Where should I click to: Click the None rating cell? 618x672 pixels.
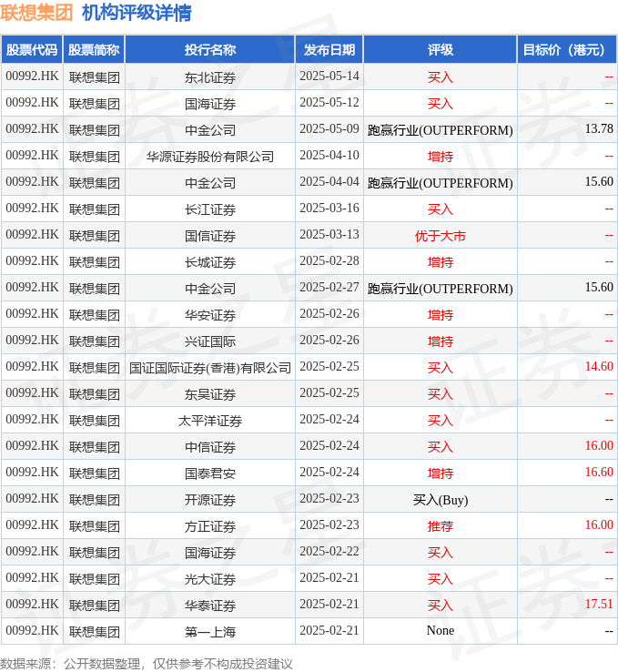pyautogui.click(x=441, y=631)
